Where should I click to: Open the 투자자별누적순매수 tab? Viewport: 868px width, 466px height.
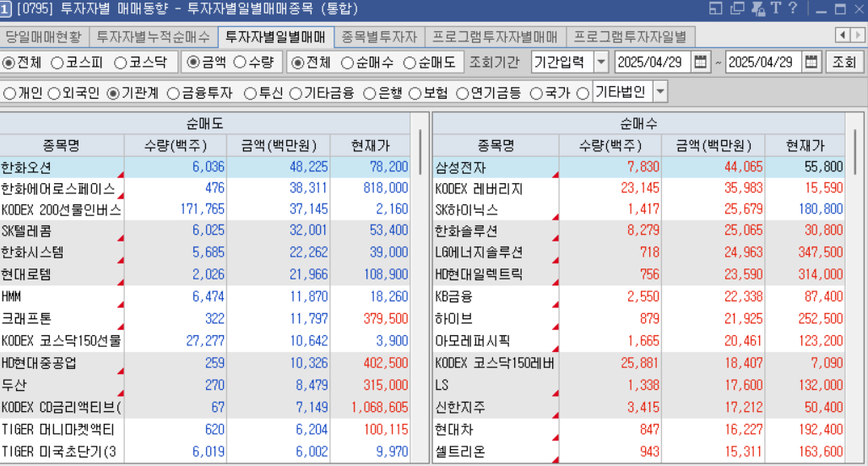[154, 37]
